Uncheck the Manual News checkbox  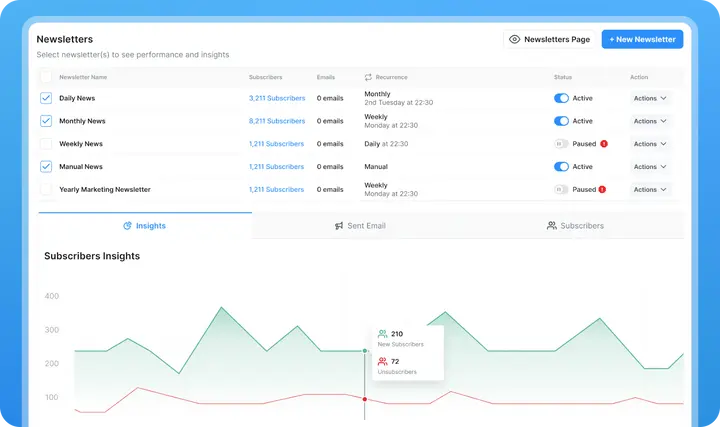point(46,166)
